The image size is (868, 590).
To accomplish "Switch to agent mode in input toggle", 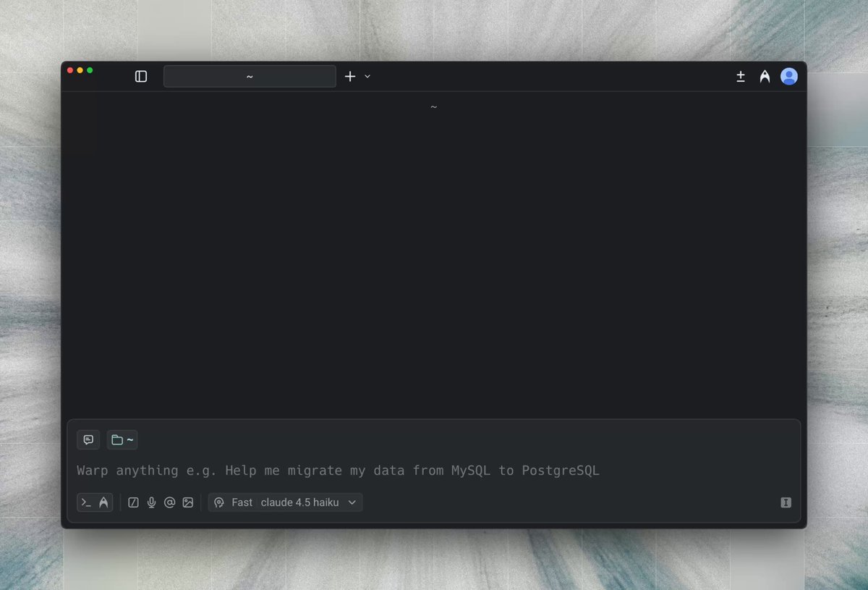I will 103,502.
